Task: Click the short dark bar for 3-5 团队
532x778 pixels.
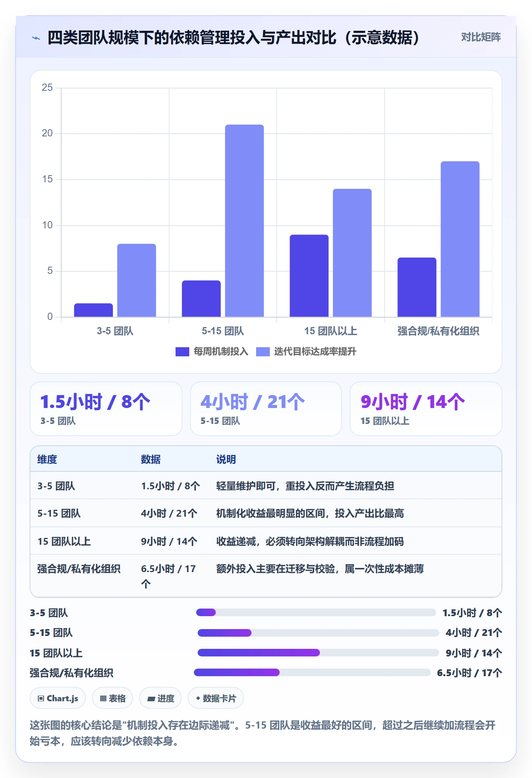Action: [x=93, y=310]
